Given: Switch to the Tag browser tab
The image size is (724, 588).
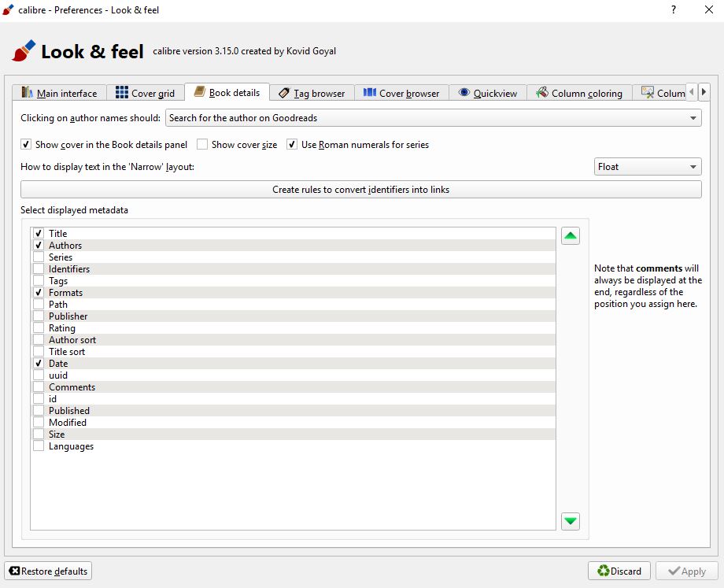Looking at the screenshot, I should 312,93.
